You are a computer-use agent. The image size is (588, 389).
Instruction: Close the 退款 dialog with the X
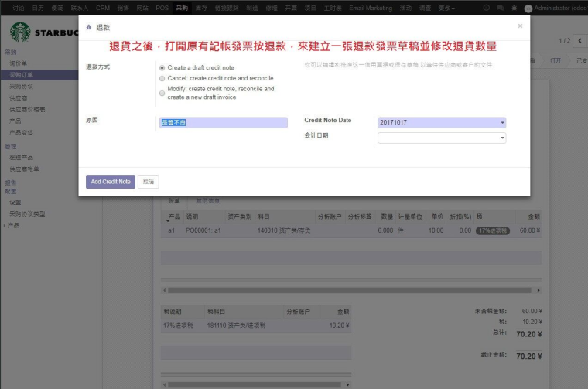pyautogui.click(x=520, y=26)
